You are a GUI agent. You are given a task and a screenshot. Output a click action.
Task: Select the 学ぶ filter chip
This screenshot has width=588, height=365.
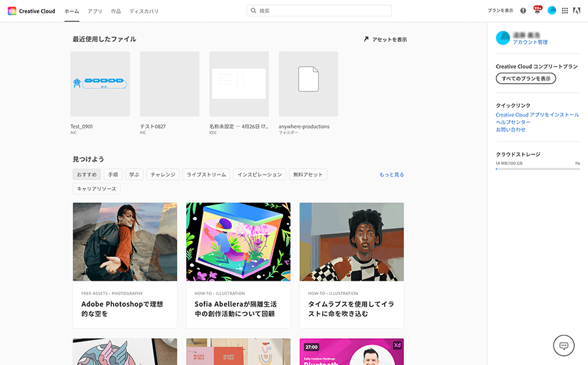pyautogui.click(x=134, y=175)
